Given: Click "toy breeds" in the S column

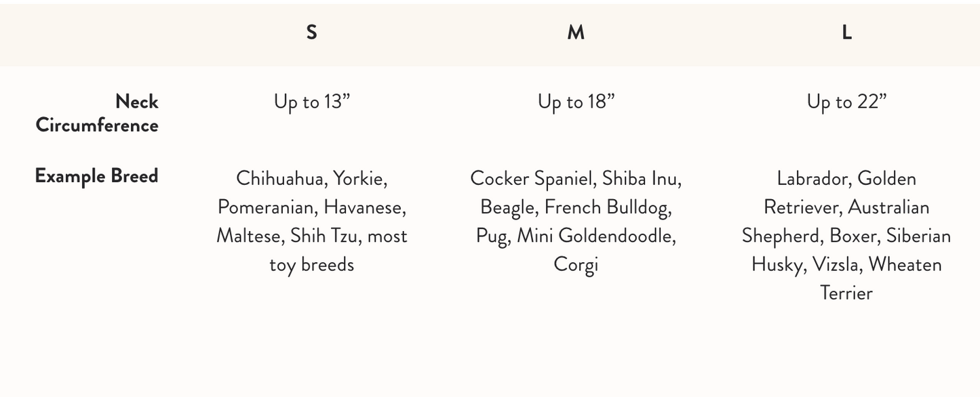Looking at the screenshot, I should (x=312, y=264).
